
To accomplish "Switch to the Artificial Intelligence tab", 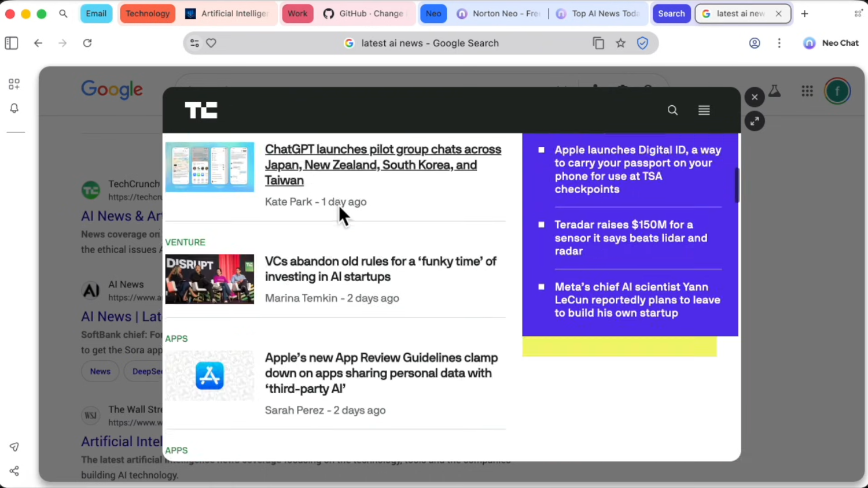I will pyautogui.click(x=227, y=13).
